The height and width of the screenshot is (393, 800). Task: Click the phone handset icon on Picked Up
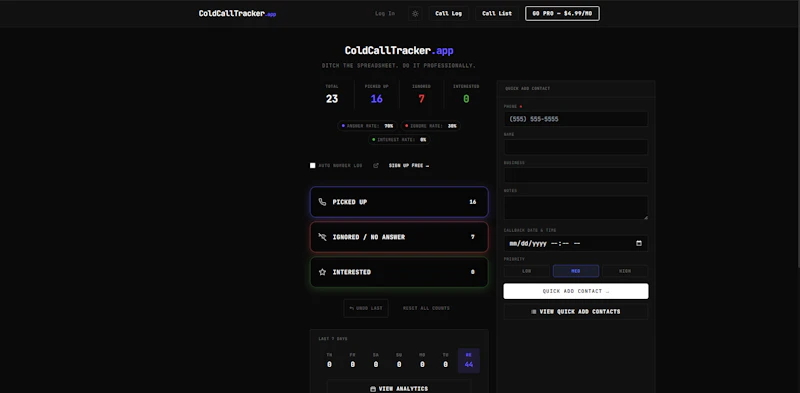[x=322, y=202]
